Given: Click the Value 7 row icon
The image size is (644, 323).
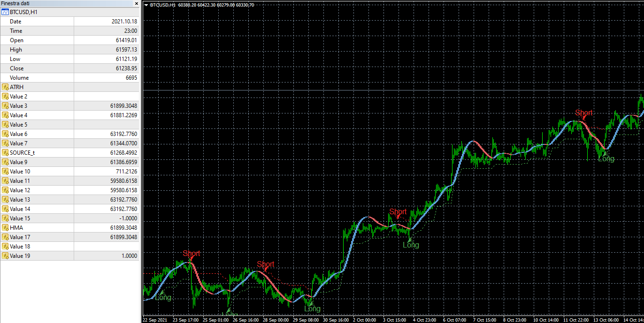Looking at the screenshot, I should coord(5,143).
